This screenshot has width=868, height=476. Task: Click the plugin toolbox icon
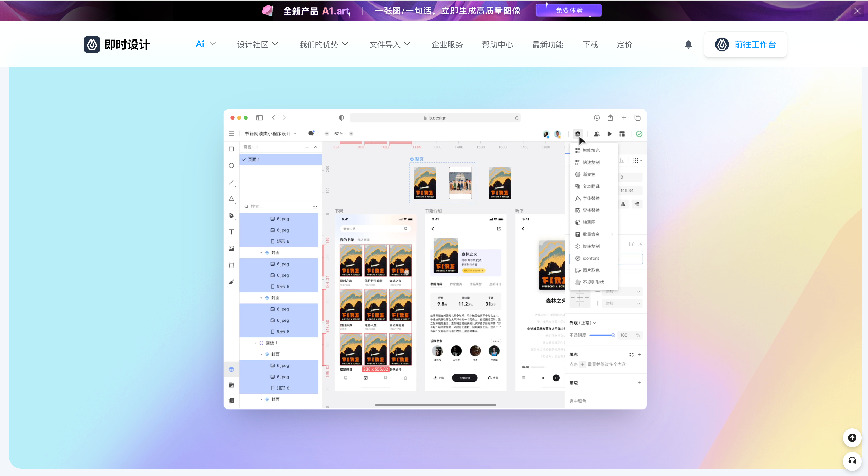(x=578, y=134)
